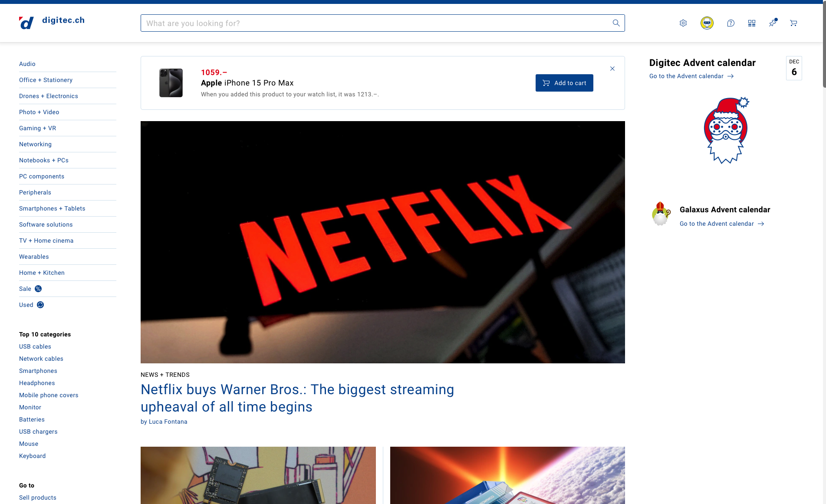The image size is (826, 504).
Task: Open the Sale section link
Action: (x=25, y=289)
